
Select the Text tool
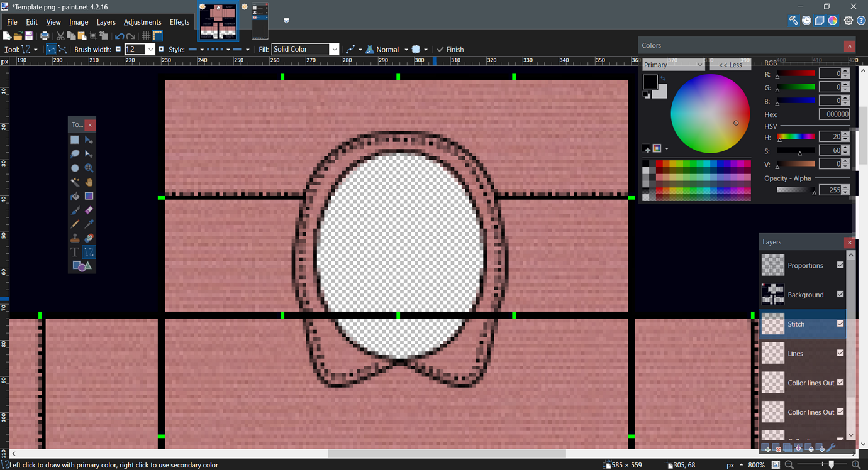point(75,252)
